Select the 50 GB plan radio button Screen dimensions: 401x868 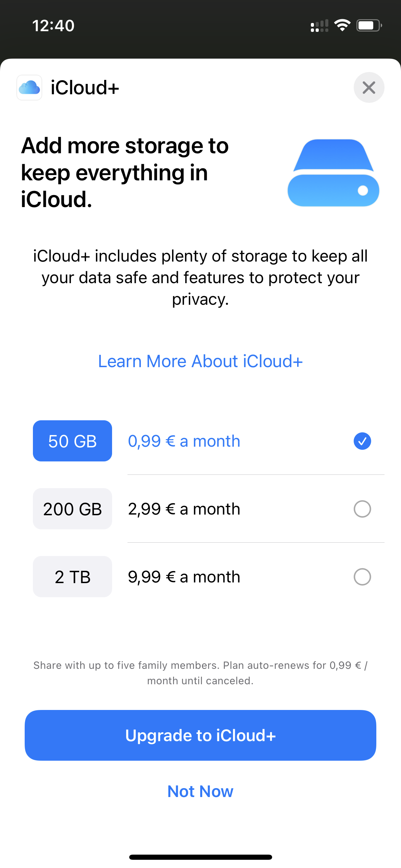[x=362, y=441]
